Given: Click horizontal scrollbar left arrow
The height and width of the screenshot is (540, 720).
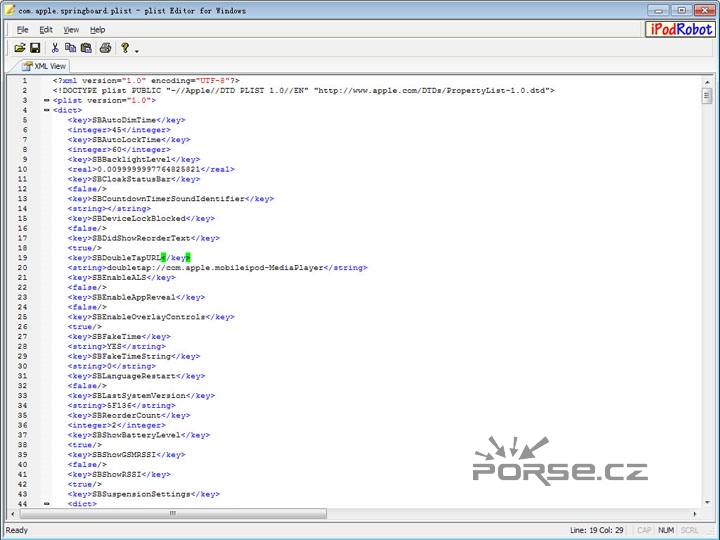Looking at the screenshot, I should click(x=13, y=514).
